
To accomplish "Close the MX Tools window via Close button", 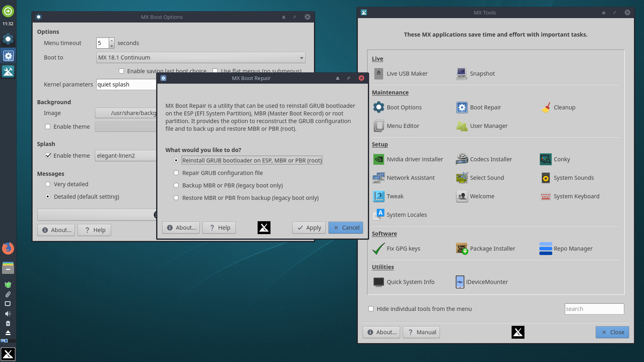I will pos(612,332).
